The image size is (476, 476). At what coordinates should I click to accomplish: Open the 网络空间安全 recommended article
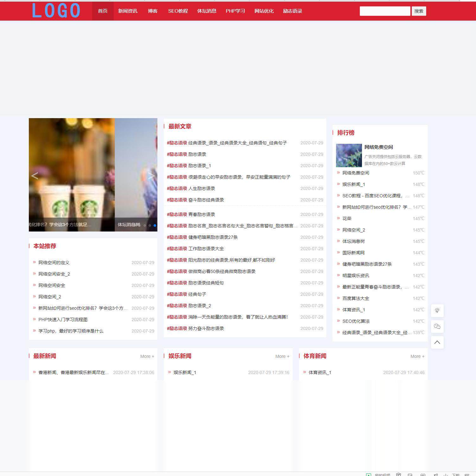(52, 285)
